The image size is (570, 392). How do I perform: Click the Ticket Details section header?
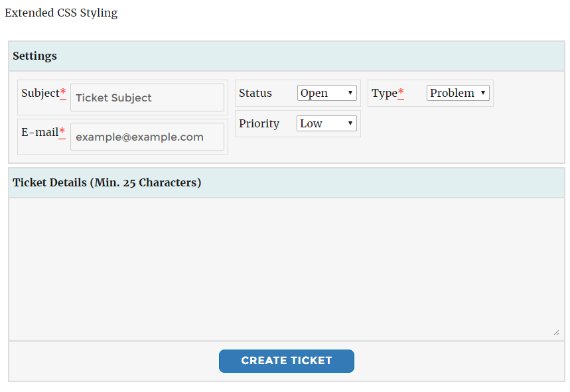tap(107, 182)
